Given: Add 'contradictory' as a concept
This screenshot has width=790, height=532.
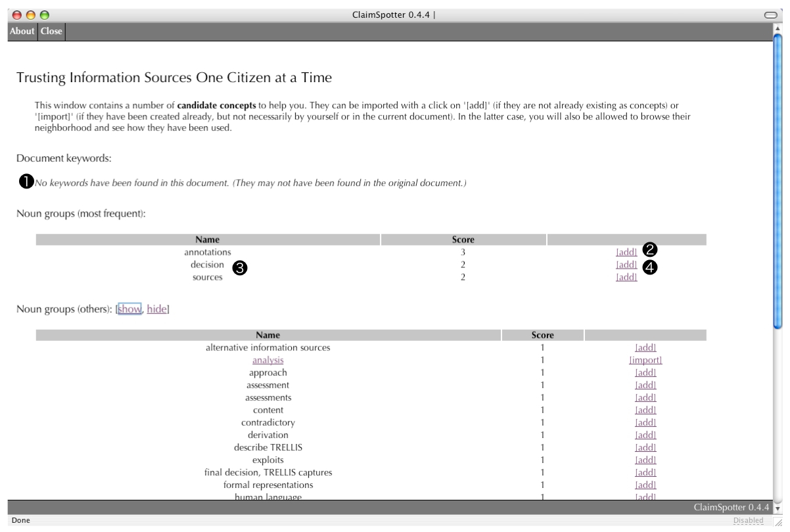Looking at the screenshot, I should tap(645, 423).
